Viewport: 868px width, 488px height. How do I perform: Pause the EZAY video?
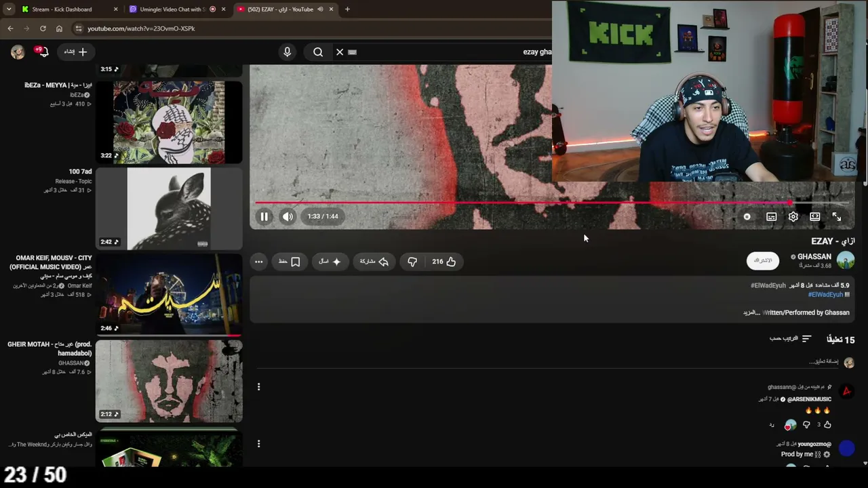tap(264, 216)
